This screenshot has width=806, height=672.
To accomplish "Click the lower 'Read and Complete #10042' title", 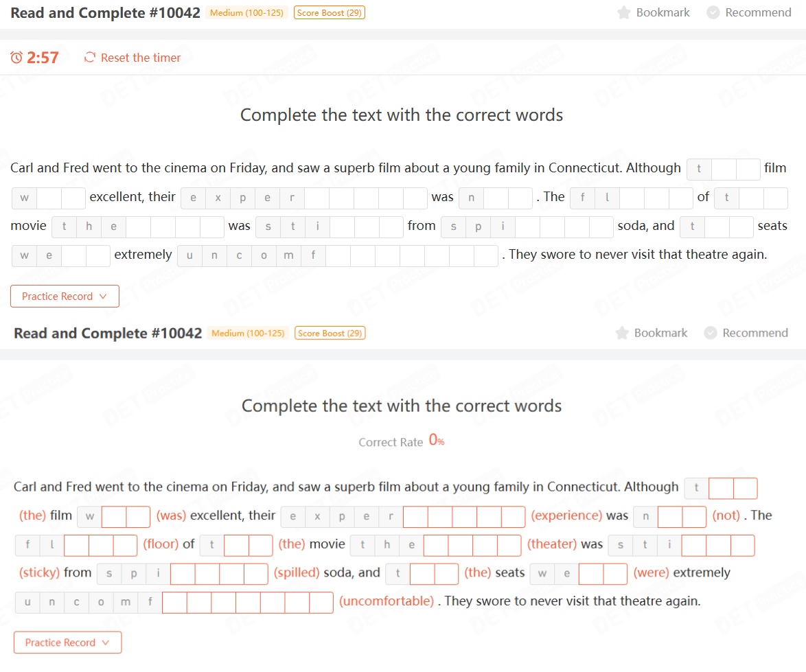I will click(x=108, y=334).
